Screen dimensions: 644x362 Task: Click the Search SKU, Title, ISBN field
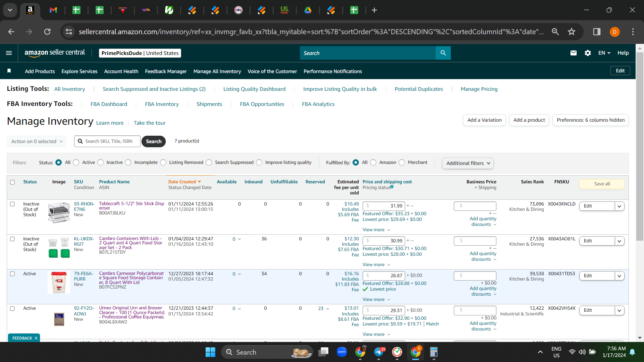coord(107,141)
